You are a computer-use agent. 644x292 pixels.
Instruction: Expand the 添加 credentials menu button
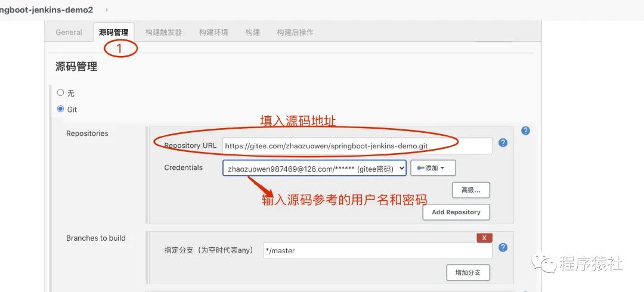(x=433, y=168)
